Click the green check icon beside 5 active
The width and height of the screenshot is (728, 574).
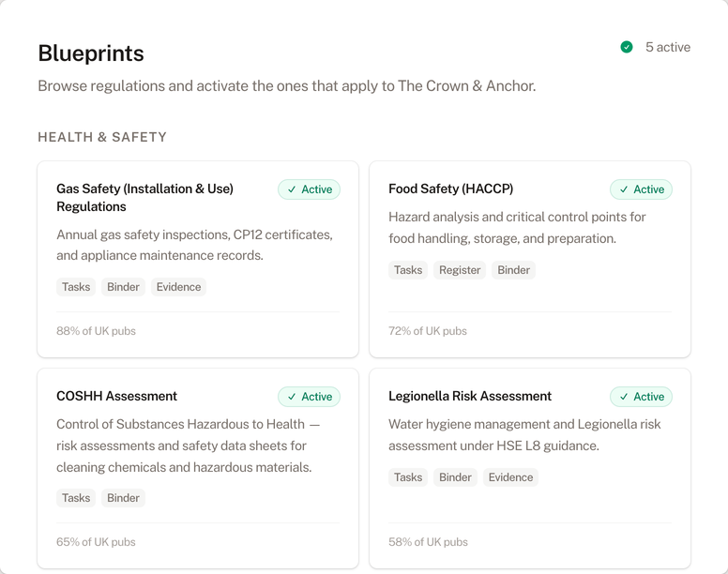point(627,47)
